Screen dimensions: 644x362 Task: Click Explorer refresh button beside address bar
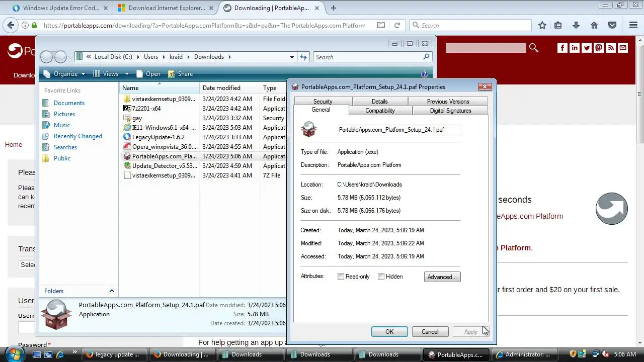303,57
